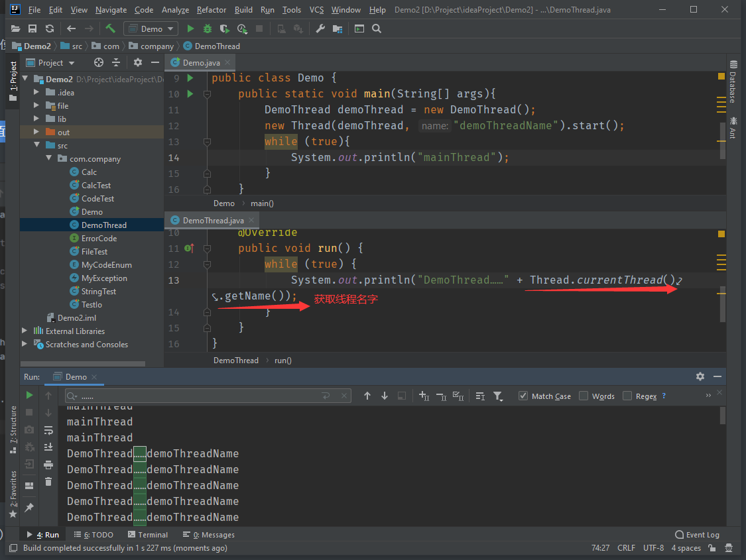Click the trash icon to clear console output

click(48, 482)
